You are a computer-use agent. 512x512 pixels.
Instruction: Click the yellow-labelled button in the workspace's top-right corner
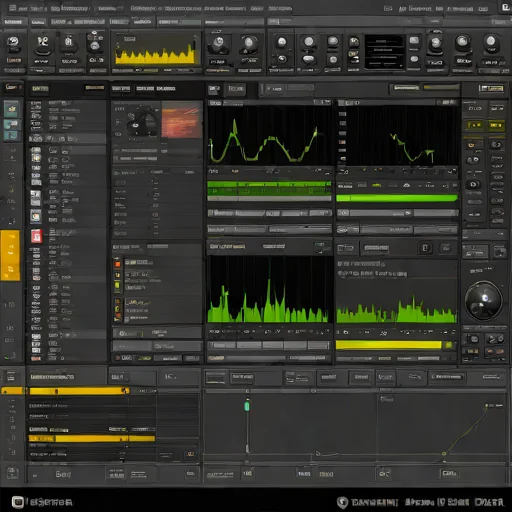click(x=491, y=88)
